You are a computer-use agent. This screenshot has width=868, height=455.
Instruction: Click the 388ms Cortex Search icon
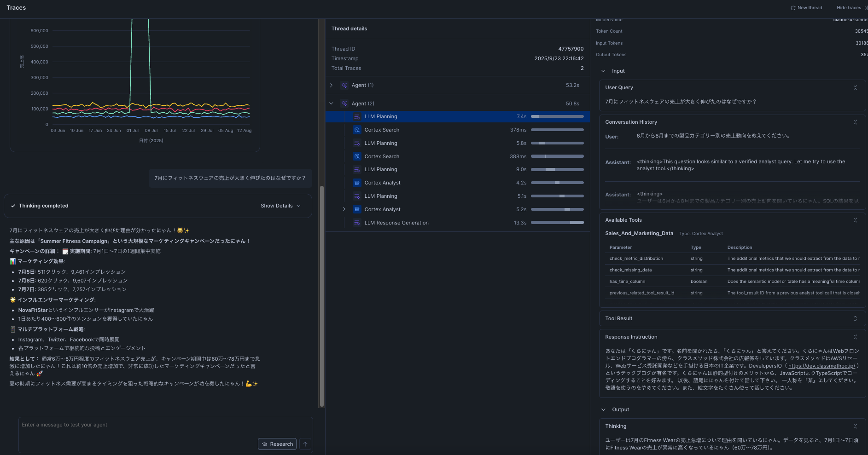[357, 157]
